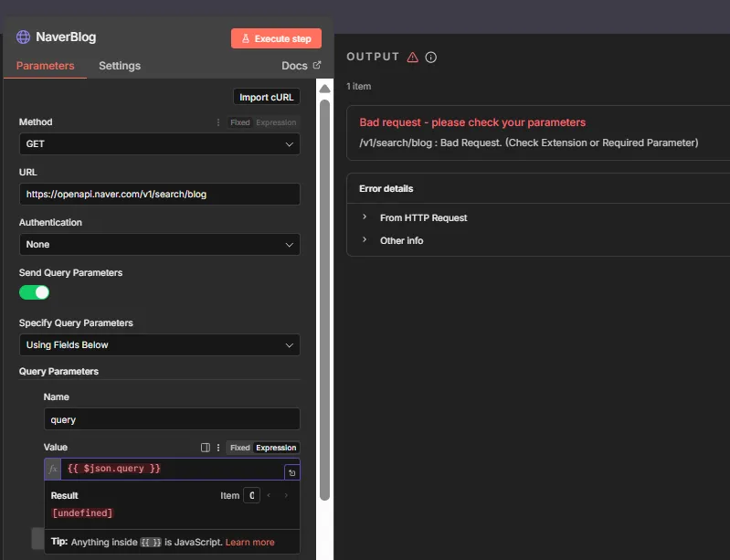This screenshot has height=560, width=730.
Task: Click the Output error warning triangle icon
Action: point(412,57)
